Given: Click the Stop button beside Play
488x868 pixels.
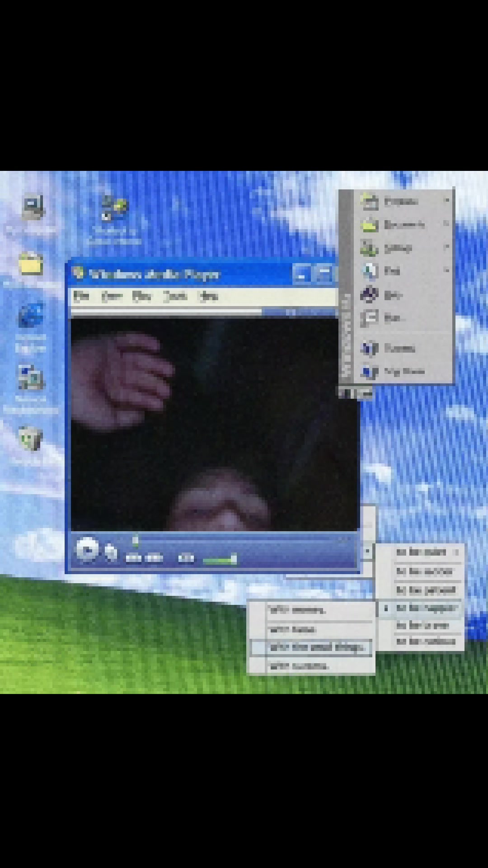Looking at the screenshot, I should point(111,552).
